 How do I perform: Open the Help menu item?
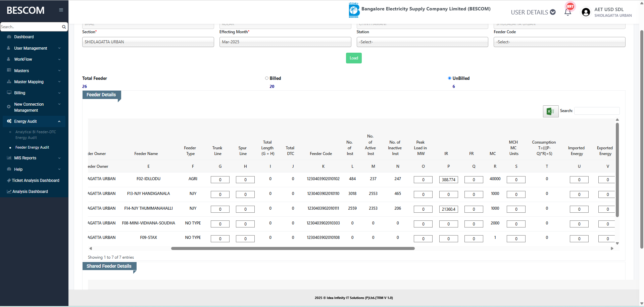pyautogui.click(x=18, y=169)
